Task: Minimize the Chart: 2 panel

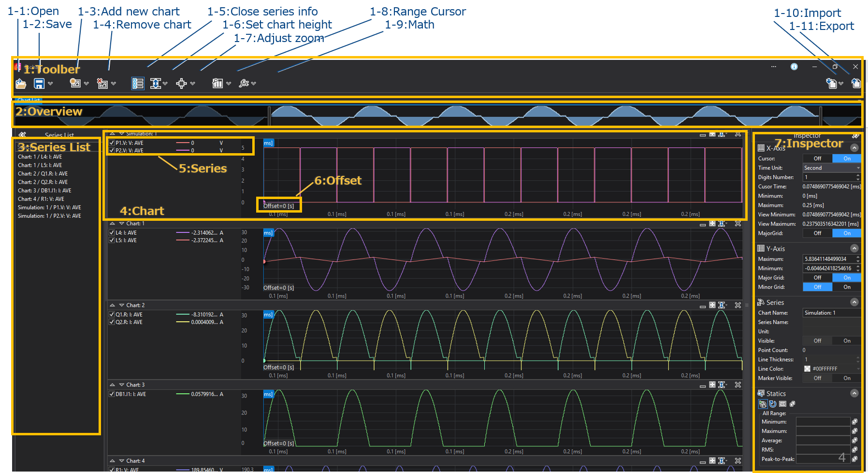Action: [703, 306]
